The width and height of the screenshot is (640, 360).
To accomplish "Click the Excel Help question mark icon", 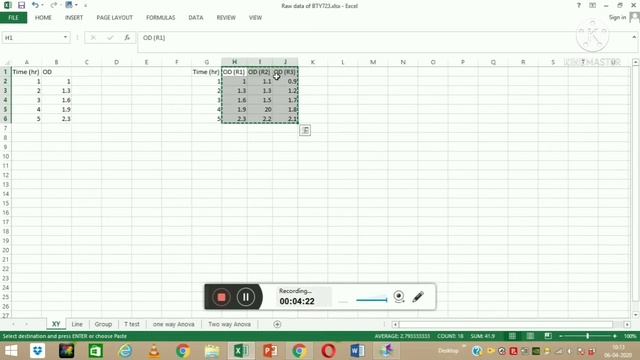I will [x=578, y=5].
